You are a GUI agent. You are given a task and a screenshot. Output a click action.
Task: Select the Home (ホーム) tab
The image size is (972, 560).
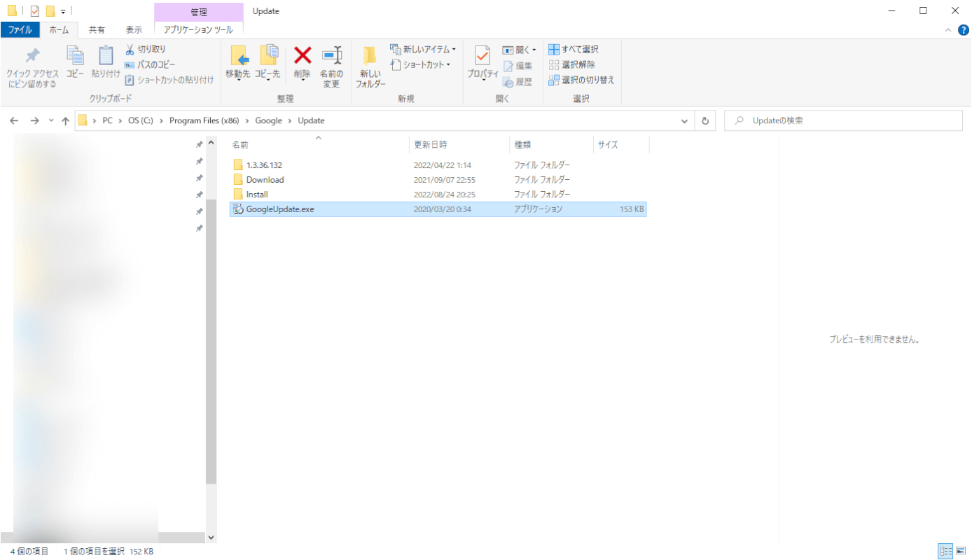point(59,29)
